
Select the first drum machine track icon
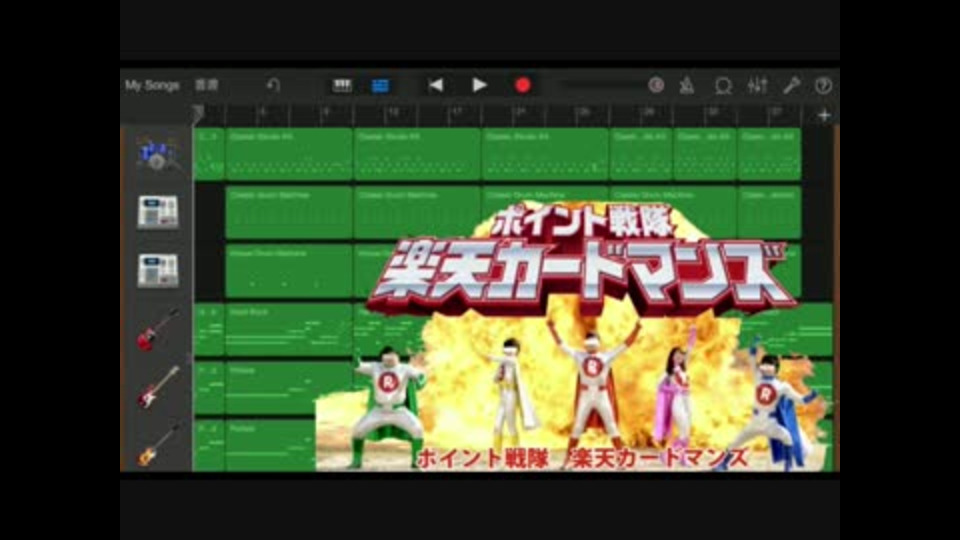click(157, 212)
